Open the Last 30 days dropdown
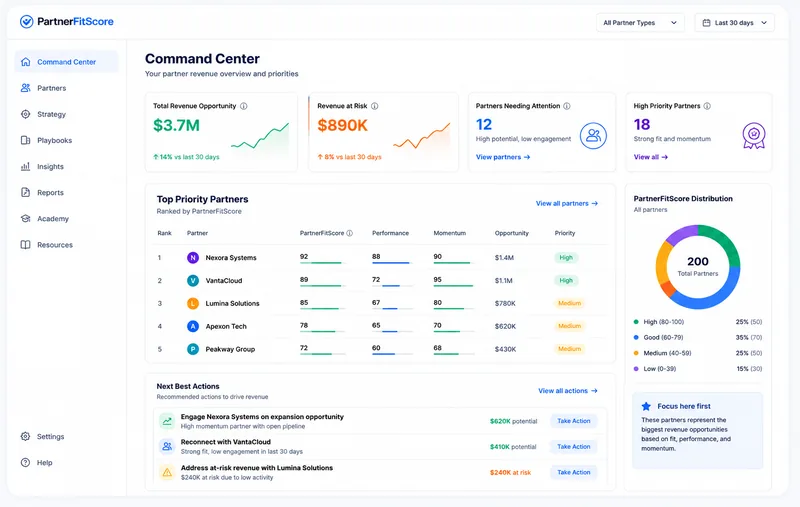The image size is (800, 507). tap(735, 22)
